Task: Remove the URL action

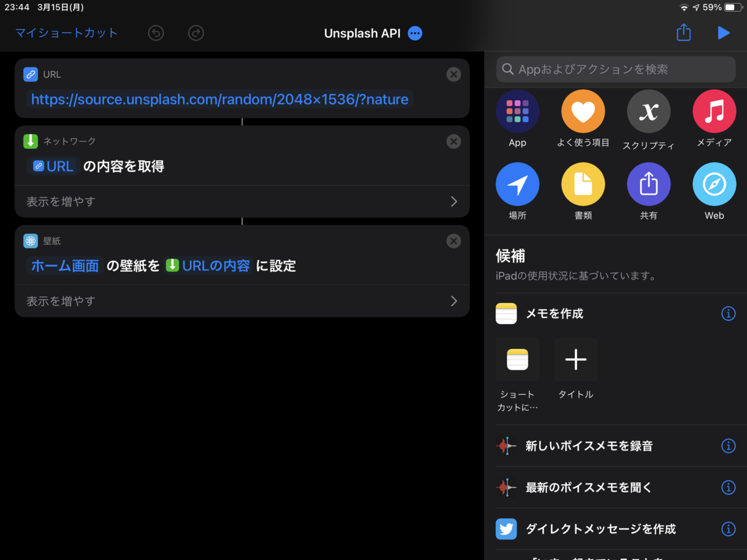Action: [x=454, y=75]
